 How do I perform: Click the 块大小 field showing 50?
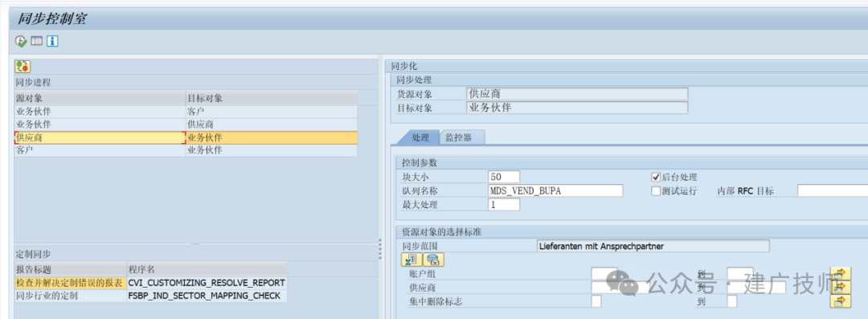[x=504, y=177]
